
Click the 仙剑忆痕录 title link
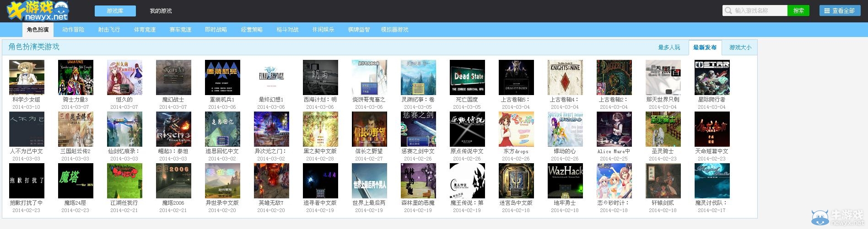pyautogui.click(x=124, y=151)
